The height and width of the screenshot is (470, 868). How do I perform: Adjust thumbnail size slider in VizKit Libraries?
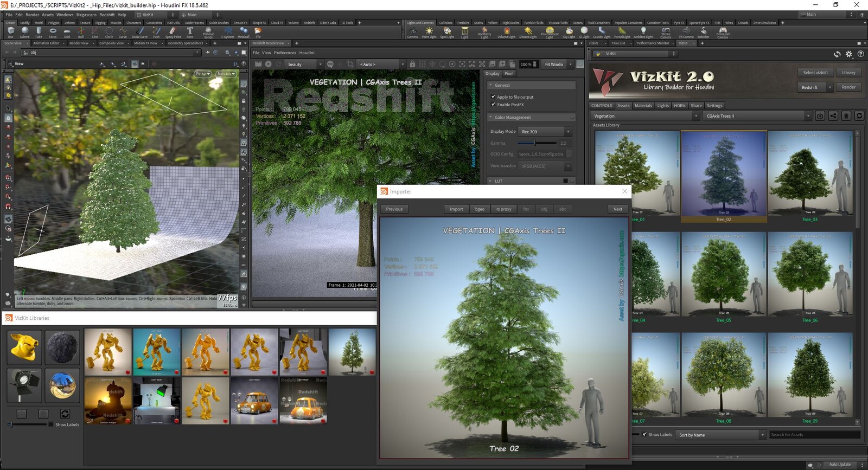[x=27, y=424]
